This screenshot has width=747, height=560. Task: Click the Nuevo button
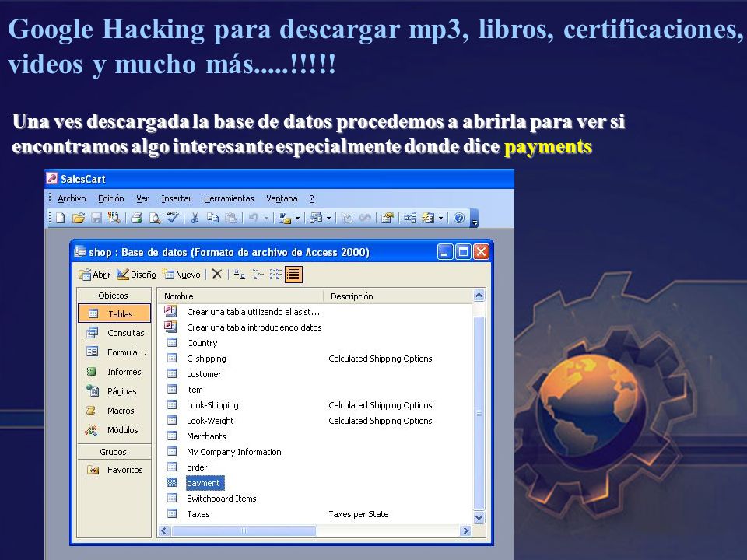point(181,275)
